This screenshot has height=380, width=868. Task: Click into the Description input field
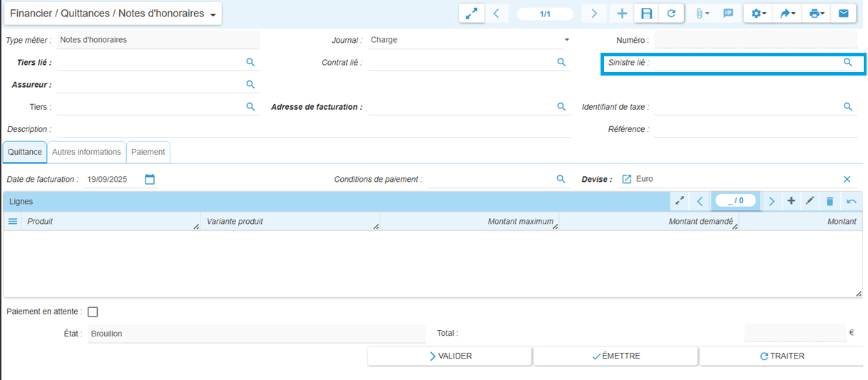click(x=312, y=129)
